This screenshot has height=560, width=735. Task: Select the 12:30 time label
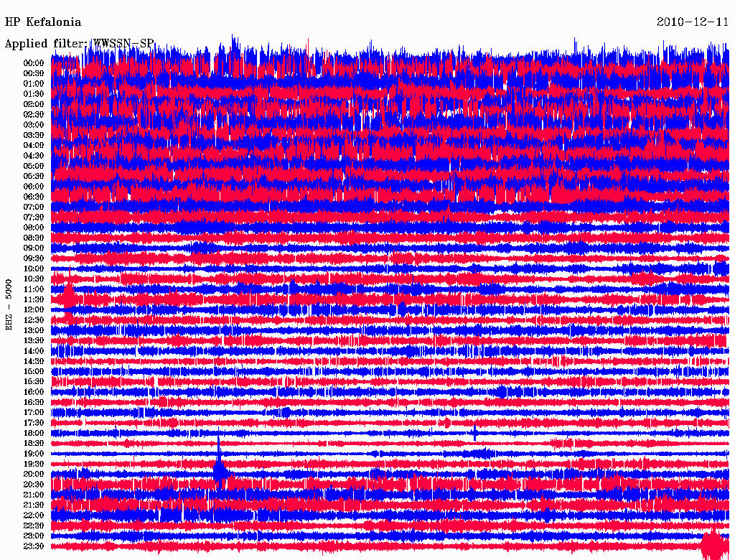point(34,320)
